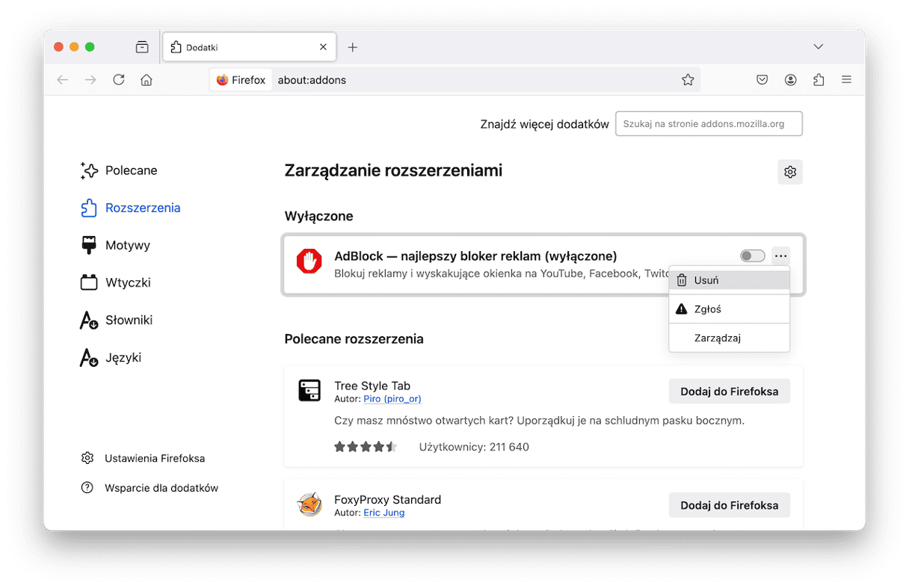The image size is (909, 588).
Task: Open author link Piro (piro_or)
Action: 392,399
